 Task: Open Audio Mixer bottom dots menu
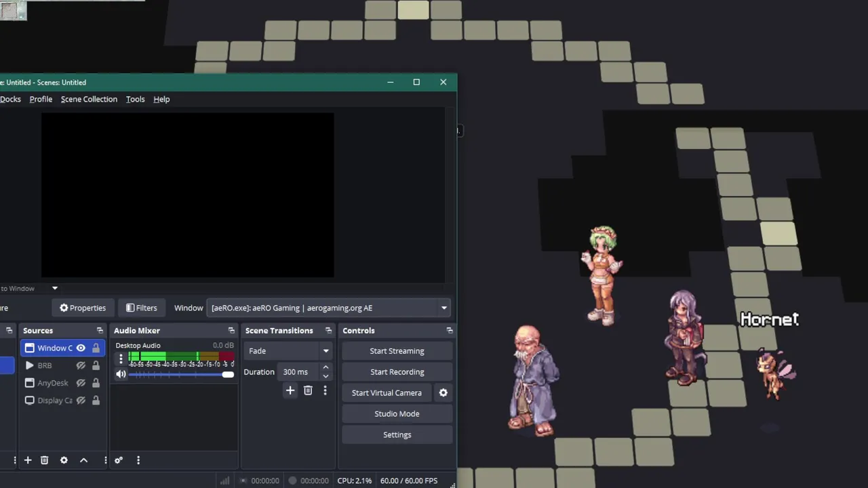pos(138,460)
